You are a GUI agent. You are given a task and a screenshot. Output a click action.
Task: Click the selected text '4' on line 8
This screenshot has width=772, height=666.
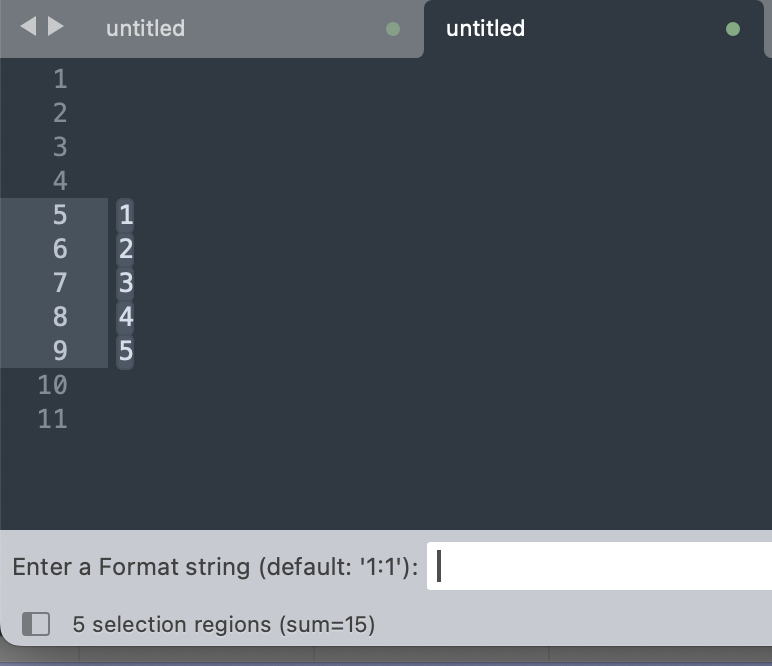pos(126,317)
